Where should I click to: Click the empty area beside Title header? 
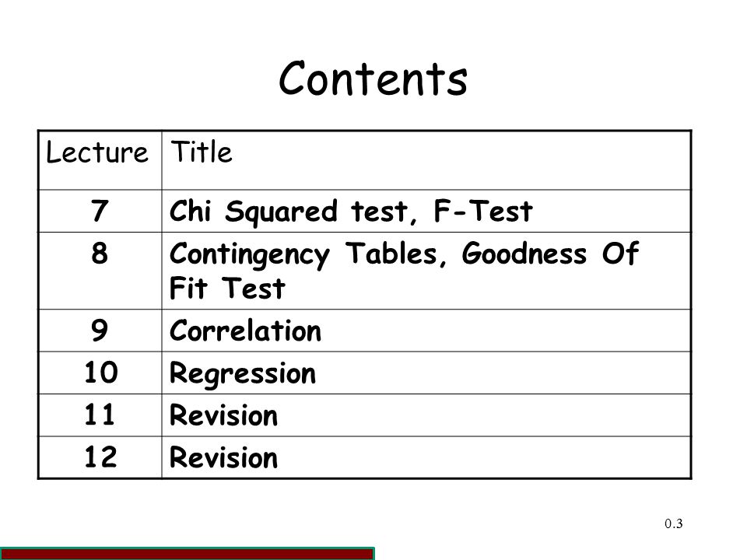(461, 160)
